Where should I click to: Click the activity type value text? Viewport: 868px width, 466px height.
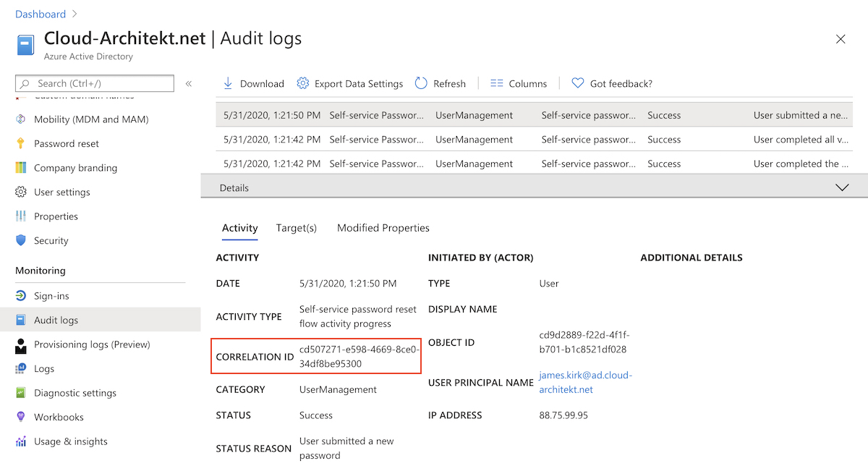click(358, 316)
